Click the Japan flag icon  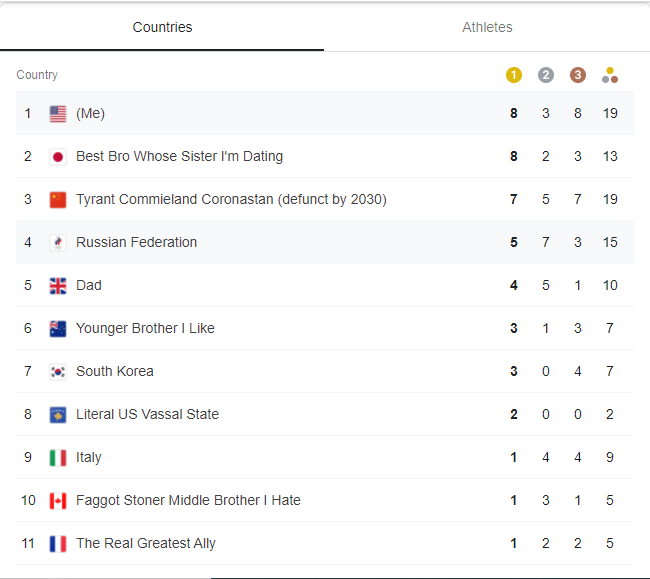coord(58,157)
